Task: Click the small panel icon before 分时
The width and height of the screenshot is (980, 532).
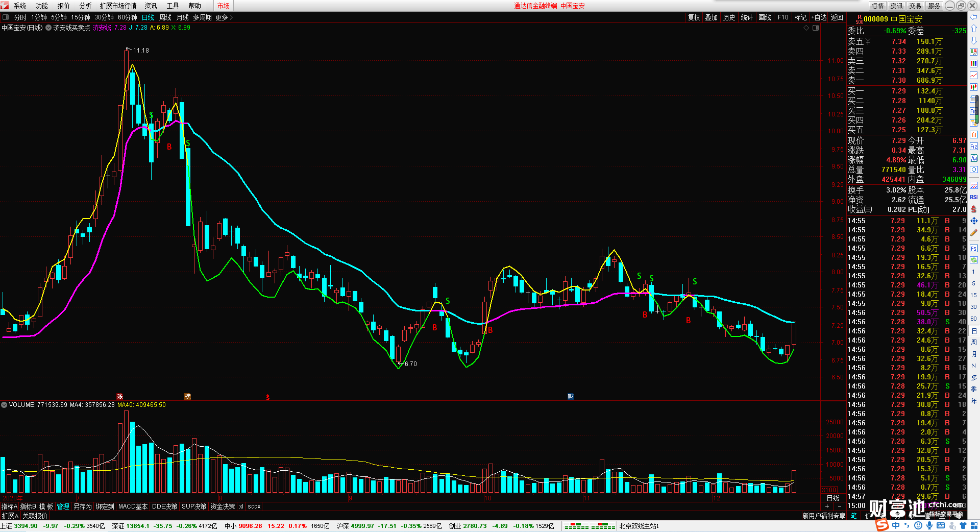Action: (x=6, y=17)
